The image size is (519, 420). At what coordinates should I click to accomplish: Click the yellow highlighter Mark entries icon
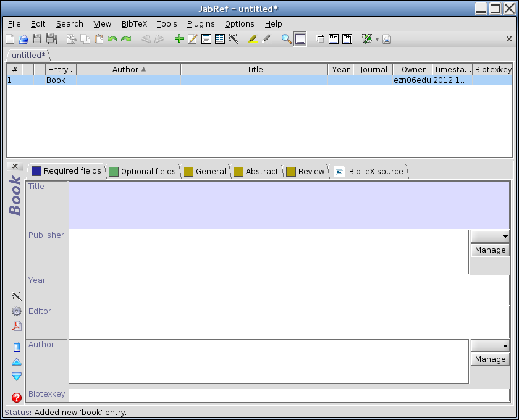(252, 39)
